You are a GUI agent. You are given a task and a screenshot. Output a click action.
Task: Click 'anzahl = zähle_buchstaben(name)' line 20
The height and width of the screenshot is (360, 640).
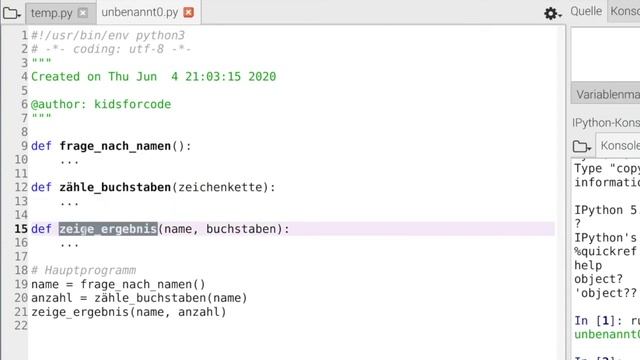click(x=139, y=298)
